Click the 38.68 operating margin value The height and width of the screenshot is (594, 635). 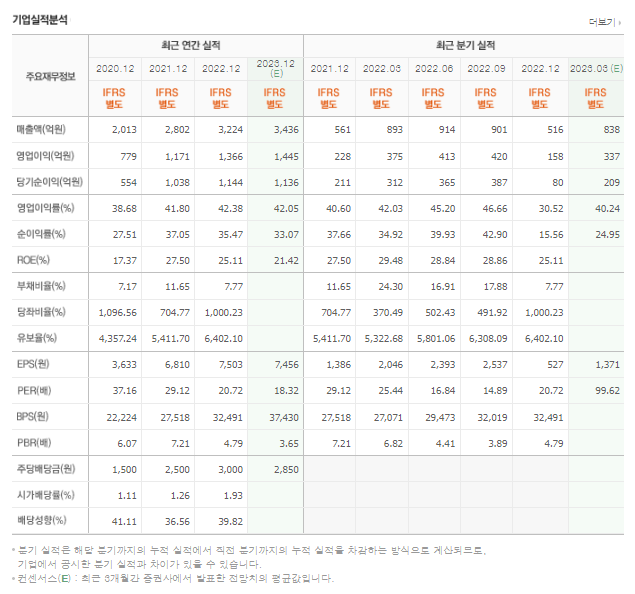(124, 209)
